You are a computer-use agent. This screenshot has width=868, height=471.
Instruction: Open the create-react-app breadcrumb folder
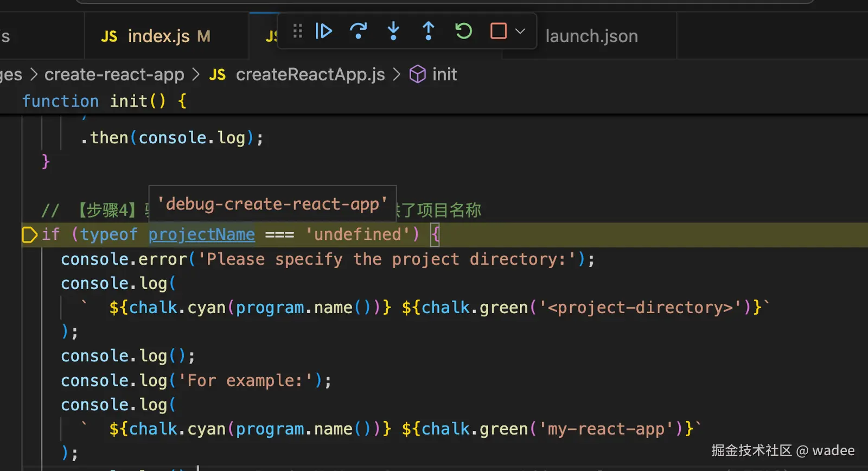pyautogui.click(x=114, y=74)
